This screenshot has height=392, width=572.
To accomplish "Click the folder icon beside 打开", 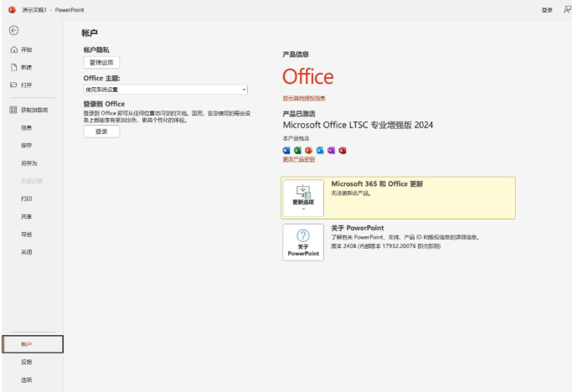I will click(13, 85).
